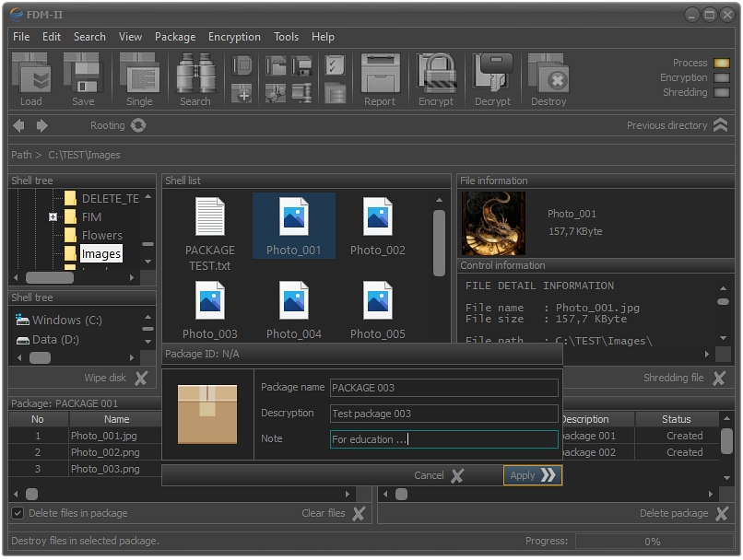Click the Report printer icon
Image resolution: width=743 pixels, height=560 pixels.
point(380,74)
